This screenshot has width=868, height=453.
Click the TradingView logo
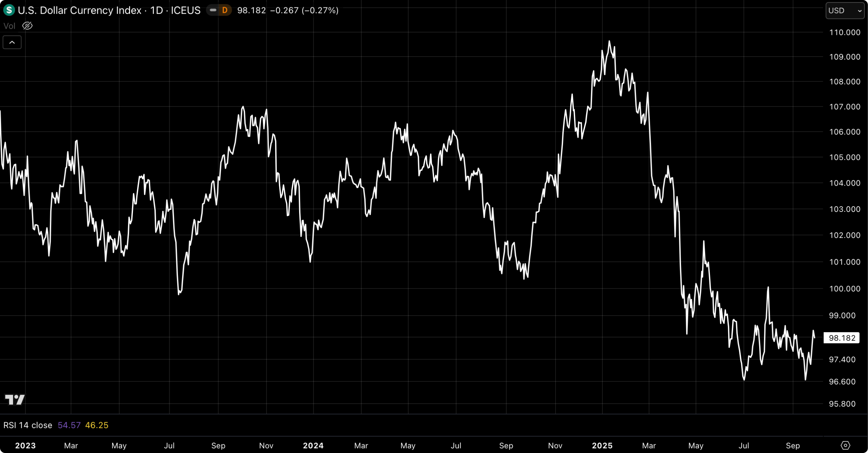(15, 399)
